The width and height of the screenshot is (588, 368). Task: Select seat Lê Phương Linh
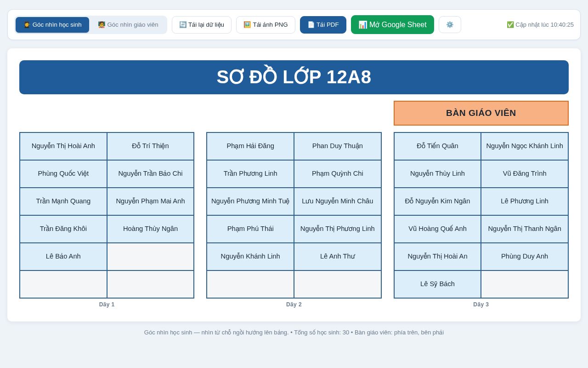tap(525, 201)
